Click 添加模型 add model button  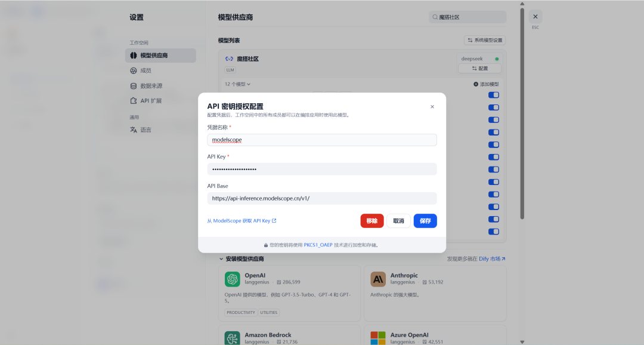click(x=486, y=84)
